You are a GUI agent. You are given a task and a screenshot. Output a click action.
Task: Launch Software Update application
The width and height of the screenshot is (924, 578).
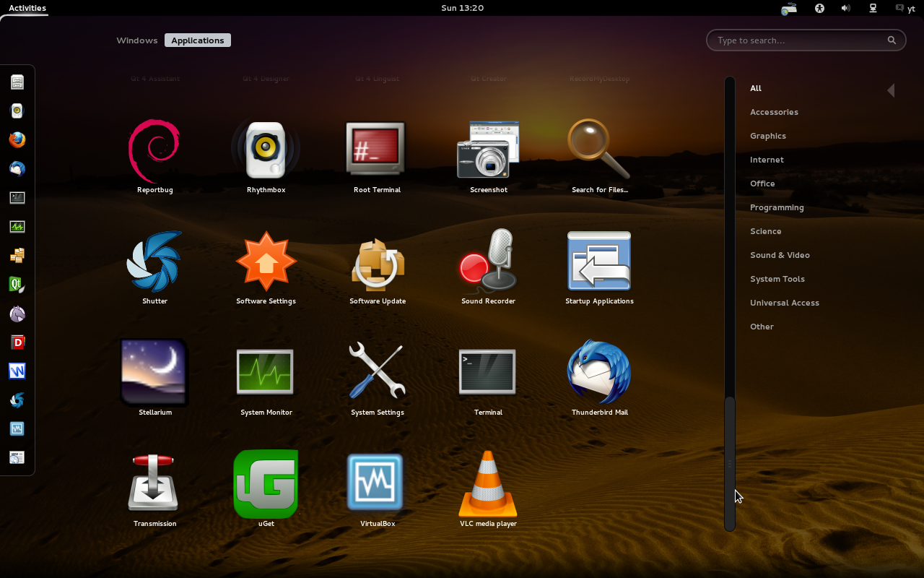pyautogui.click(x=377, y=267)
